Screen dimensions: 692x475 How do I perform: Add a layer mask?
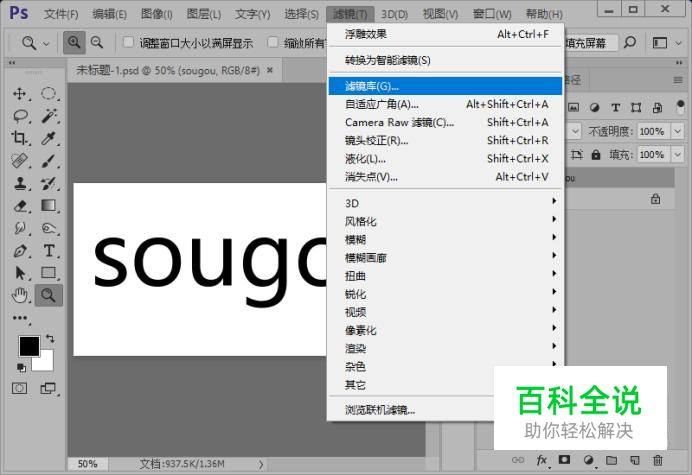[x=564, y=460]
